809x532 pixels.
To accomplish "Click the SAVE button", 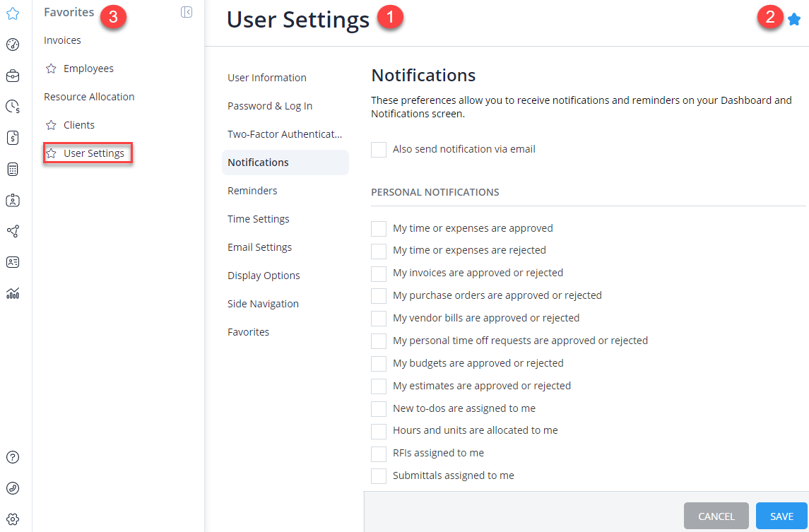I will click(x=781, y=516).
